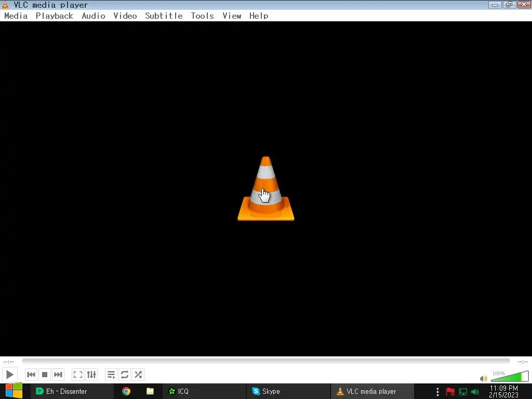The image size is (532, 399).
Task: Toggle fullscreen video mode
Action: point(78,375)
